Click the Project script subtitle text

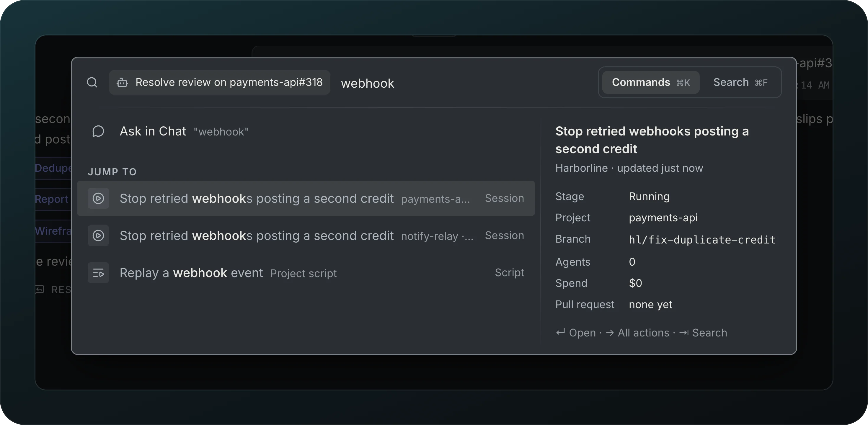[x=303, y=274]
